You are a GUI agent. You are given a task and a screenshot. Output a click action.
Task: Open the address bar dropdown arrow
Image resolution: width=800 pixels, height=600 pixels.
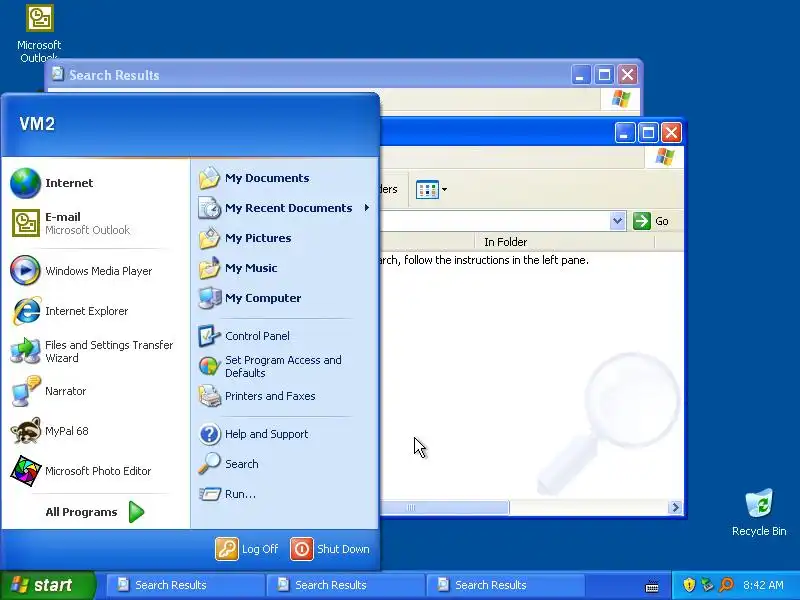[617, 221]
